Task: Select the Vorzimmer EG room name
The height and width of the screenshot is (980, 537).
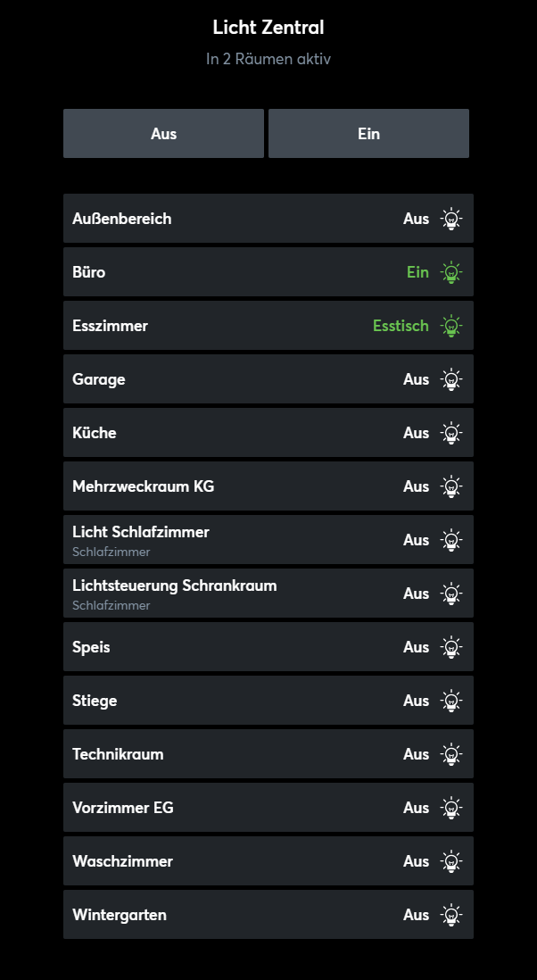Action: point(123,808)
